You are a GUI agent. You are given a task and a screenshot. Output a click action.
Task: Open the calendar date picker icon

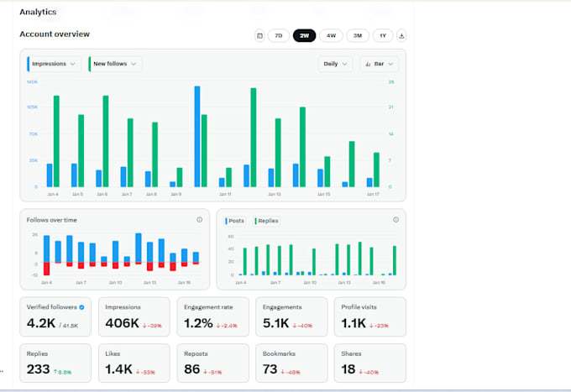(x=259, y=35)
